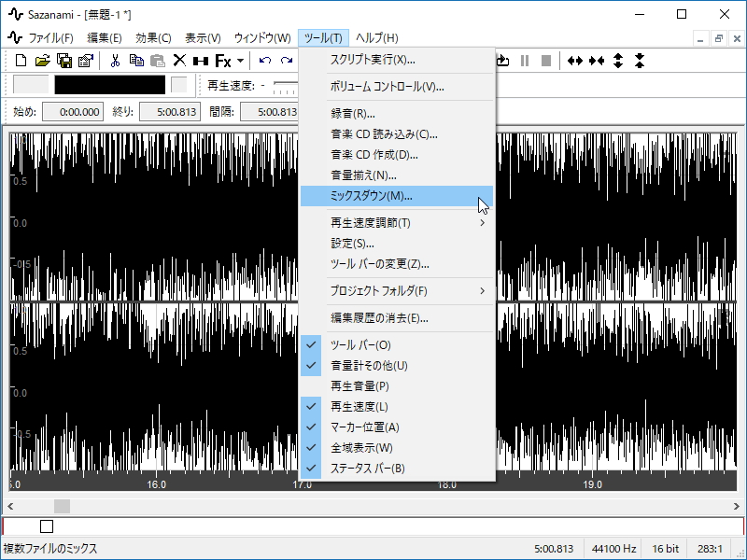Close the ツール(T) menu
The height and width of the screenshot is (560, 747).
click(323, 37)
